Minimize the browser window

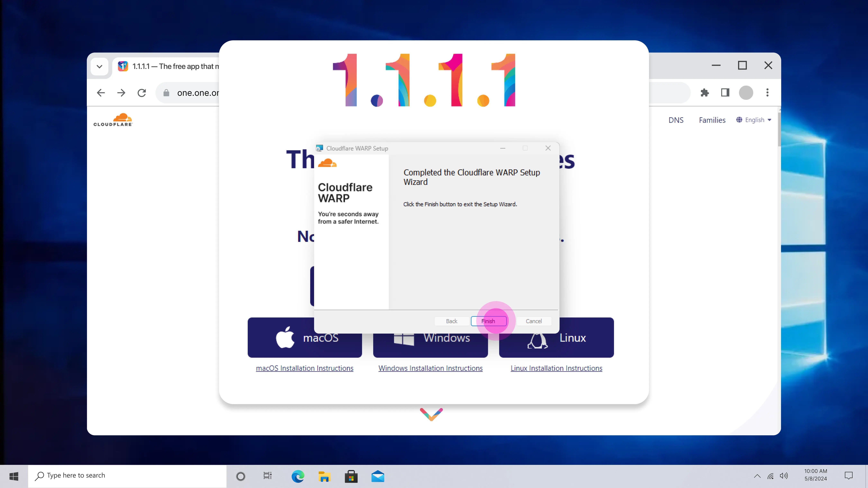716,65
